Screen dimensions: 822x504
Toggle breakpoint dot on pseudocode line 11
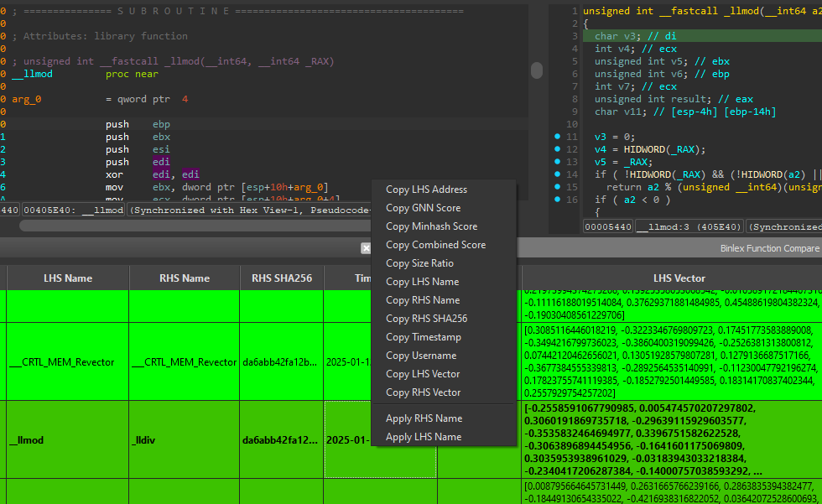tap(557, 136)
